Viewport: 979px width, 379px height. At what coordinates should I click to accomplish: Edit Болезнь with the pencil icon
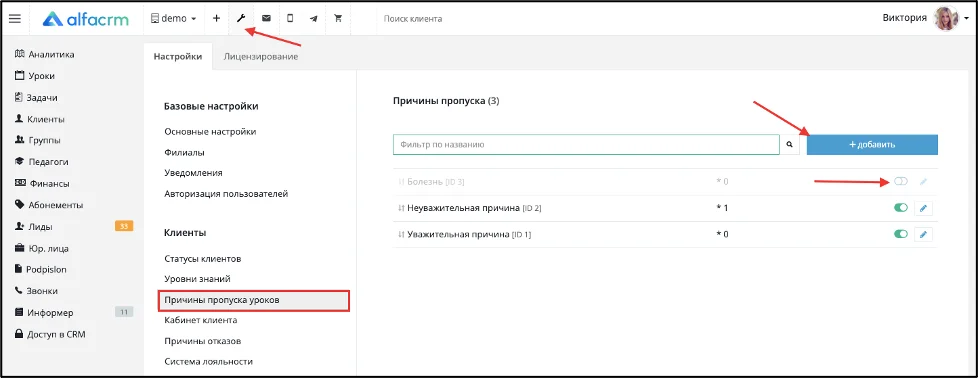pos(923,182)
